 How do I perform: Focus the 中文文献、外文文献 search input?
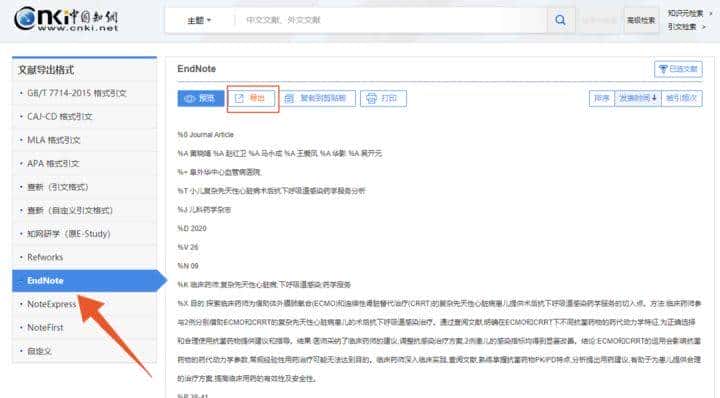pos(390,20)
